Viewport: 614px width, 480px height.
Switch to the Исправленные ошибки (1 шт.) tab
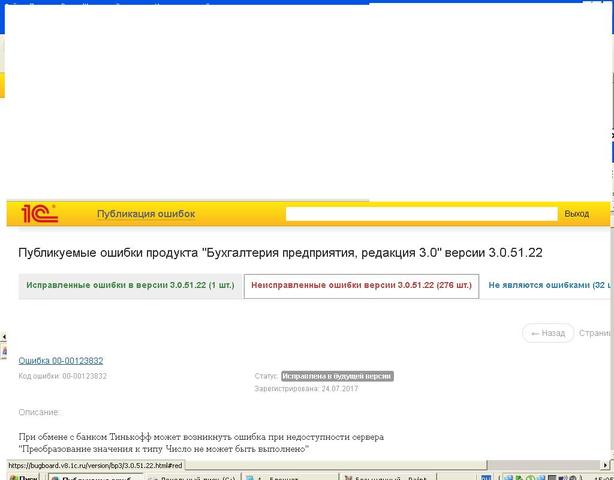click(x=130, y=285)
